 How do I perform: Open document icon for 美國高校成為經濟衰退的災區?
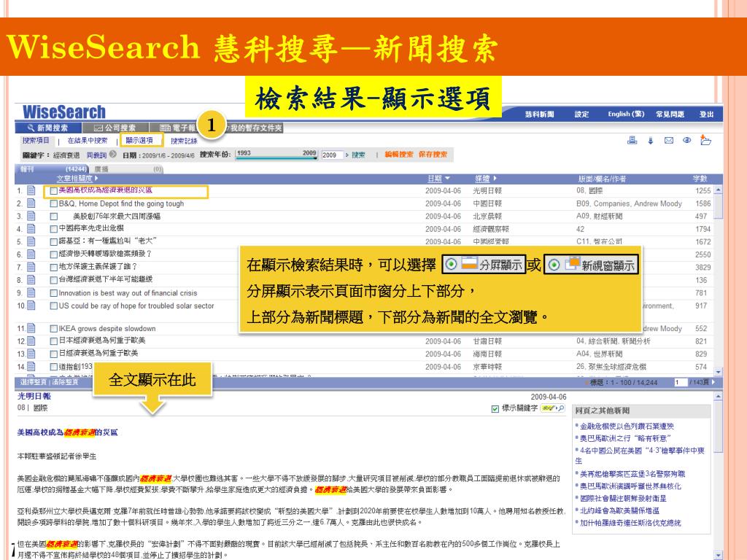(31, 190)
